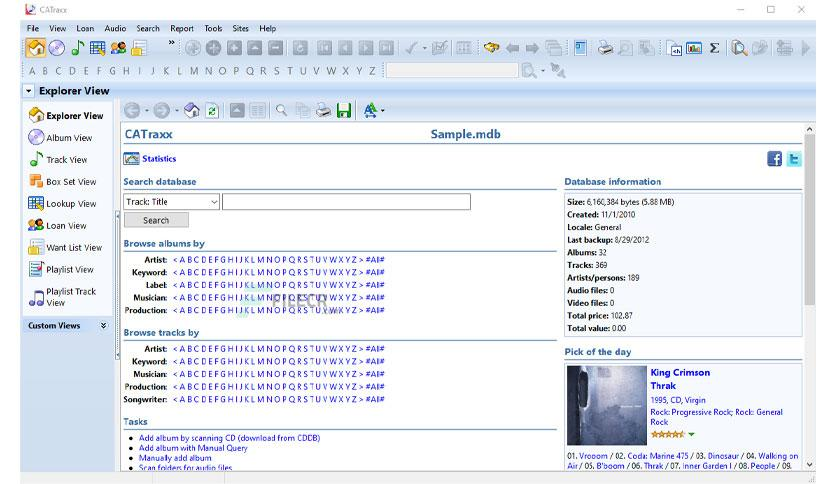Click the Twitter share icon
The height and width of the screenshot is (484, 836).
coord(793,159)
